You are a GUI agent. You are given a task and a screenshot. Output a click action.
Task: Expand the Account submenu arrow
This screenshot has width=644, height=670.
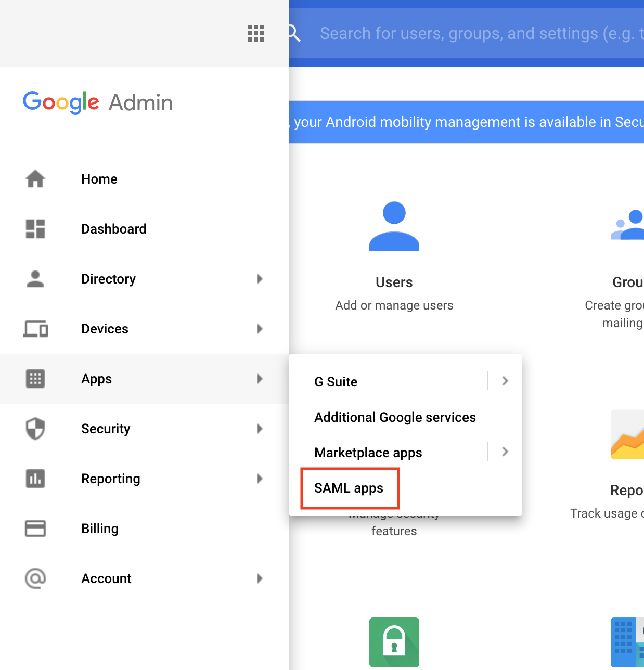click(260, 578)
